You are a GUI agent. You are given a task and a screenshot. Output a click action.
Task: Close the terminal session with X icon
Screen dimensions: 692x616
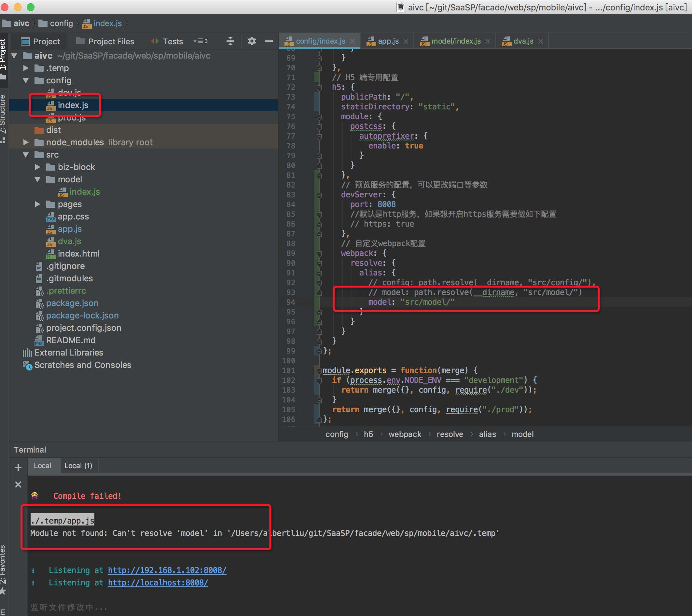(18, 484)
